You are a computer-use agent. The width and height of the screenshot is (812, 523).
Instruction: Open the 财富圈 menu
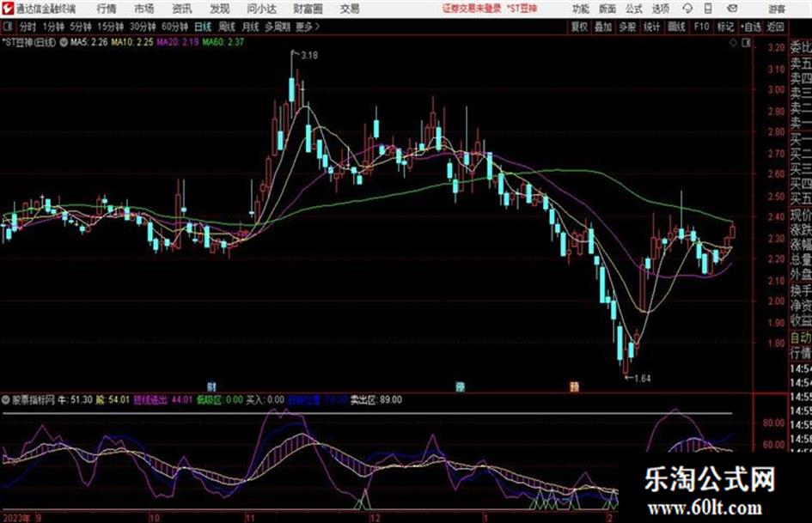click(x=308, y=9)
